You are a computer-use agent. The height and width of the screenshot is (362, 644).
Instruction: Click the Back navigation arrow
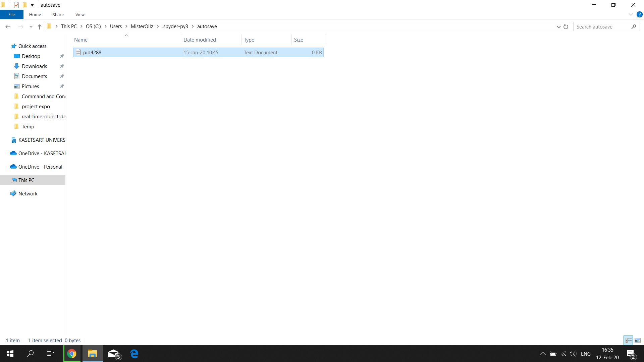(8, 27)
